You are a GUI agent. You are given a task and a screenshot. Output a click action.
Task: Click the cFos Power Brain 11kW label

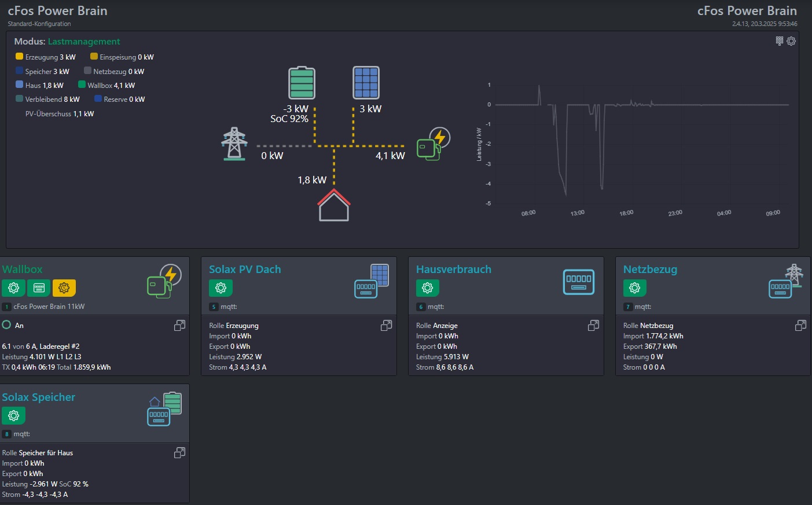point(49,307)
